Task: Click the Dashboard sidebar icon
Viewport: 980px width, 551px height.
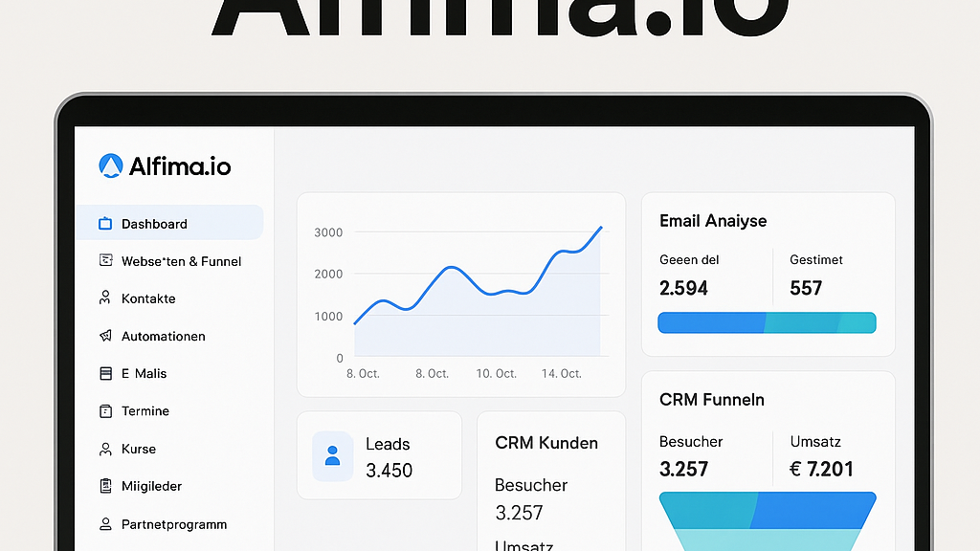Action: click(x=105, y=224)
